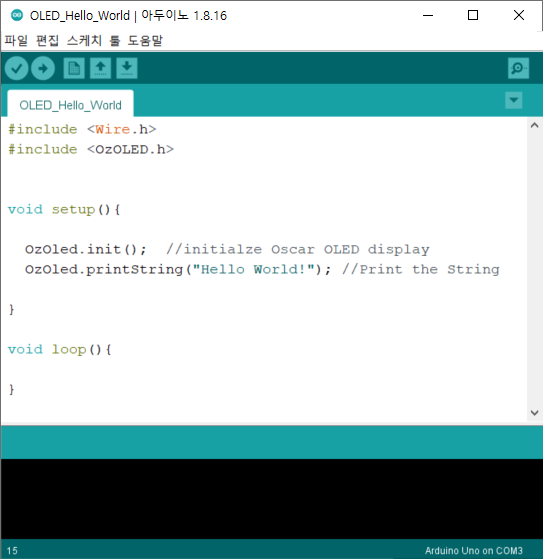Open the 파일 menu
Viewport: 543px width, 559px height.
pos(16,40)
